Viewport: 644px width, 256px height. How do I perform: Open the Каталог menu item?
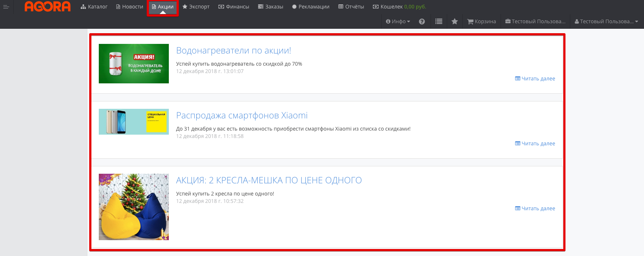coord(94,7)
